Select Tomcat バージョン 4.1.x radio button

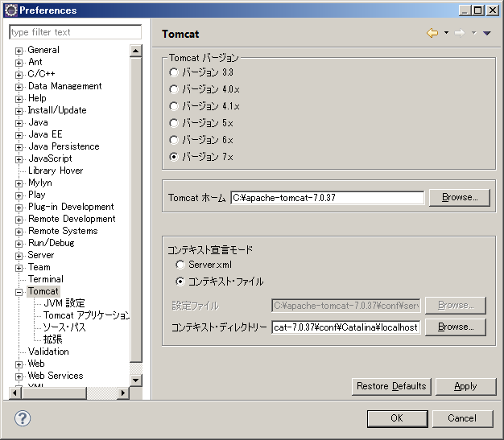click(174, 106)
